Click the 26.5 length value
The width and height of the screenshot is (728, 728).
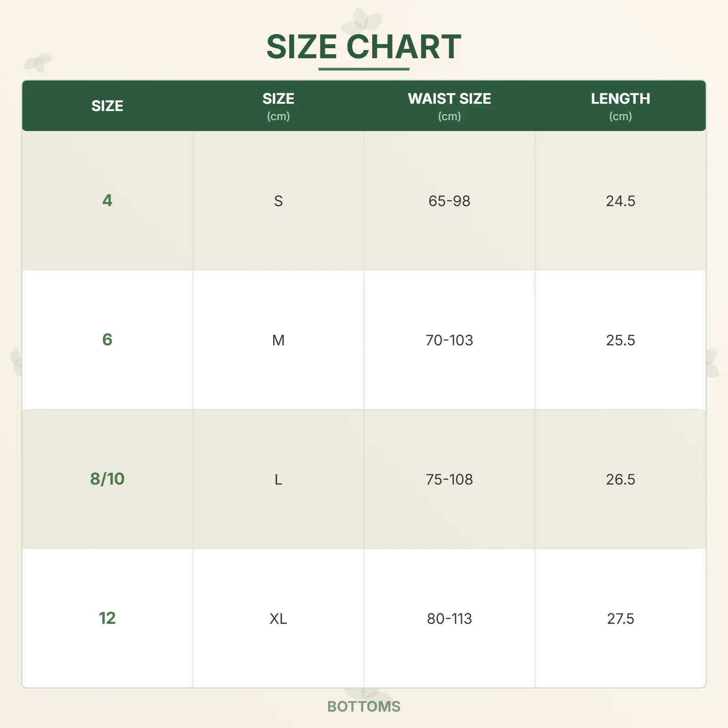(x=620, y=480)
